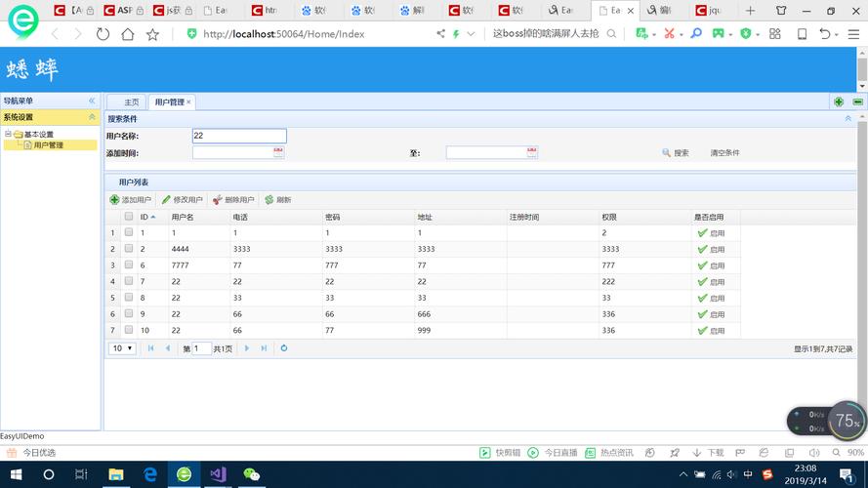868x488 pixels.
Task: Open calendar picker for 添加时间 start date
Action: tap(278, 152)
